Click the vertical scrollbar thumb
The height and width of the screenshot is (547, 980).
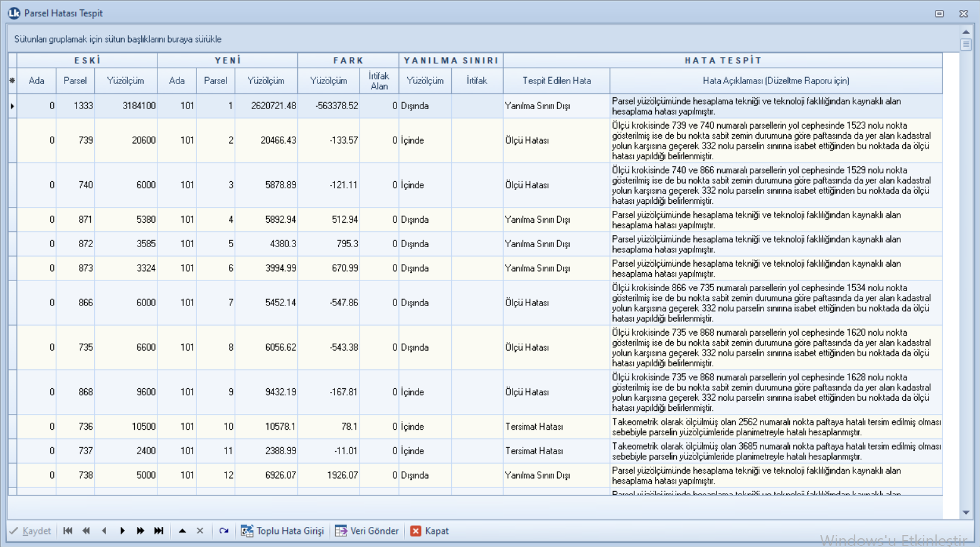point(966,45)
